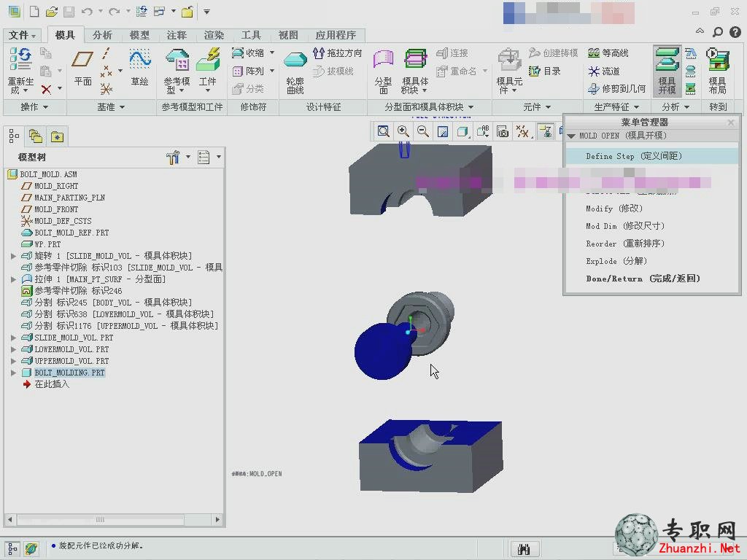Open a file using the folder icon
Image resolution: width=747 pixels, height=560 pixels.
coord(52,12)
